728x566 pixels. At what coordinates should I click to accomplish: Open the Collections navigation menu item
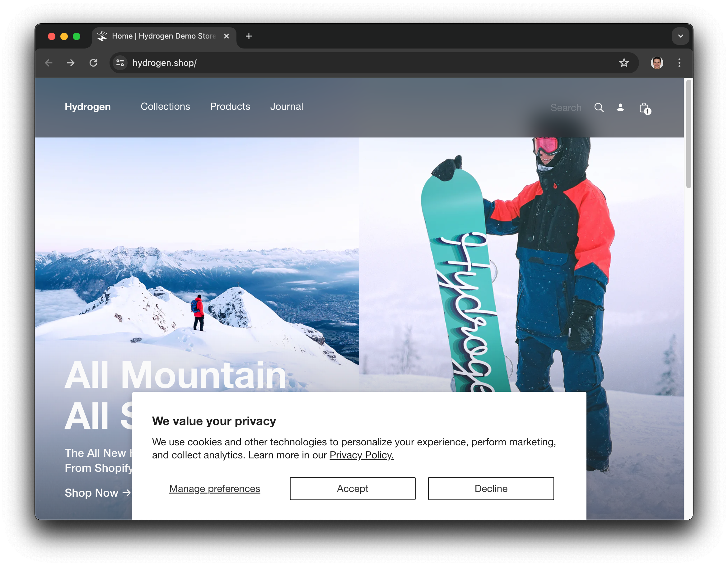[165, 107]
